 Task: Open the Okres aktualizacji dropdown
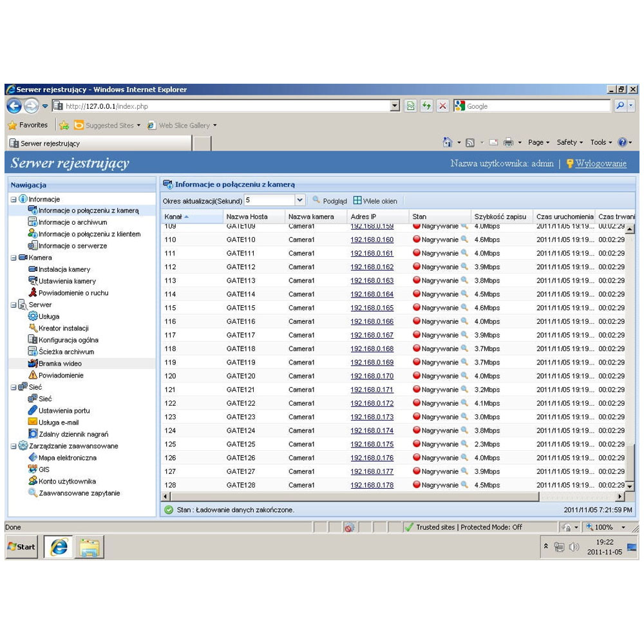(299, 201)
